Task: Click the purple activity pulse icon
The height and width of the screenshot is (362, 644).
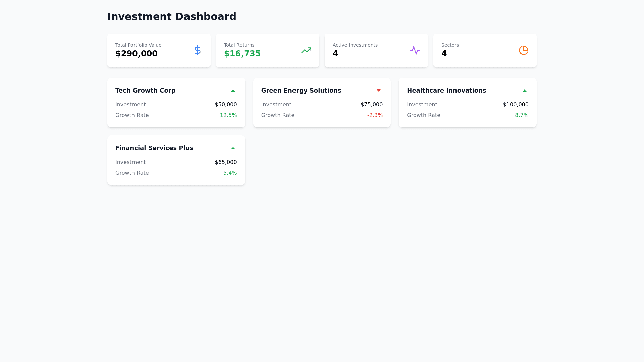Action: pyautogui.click(x=415, y=50)
